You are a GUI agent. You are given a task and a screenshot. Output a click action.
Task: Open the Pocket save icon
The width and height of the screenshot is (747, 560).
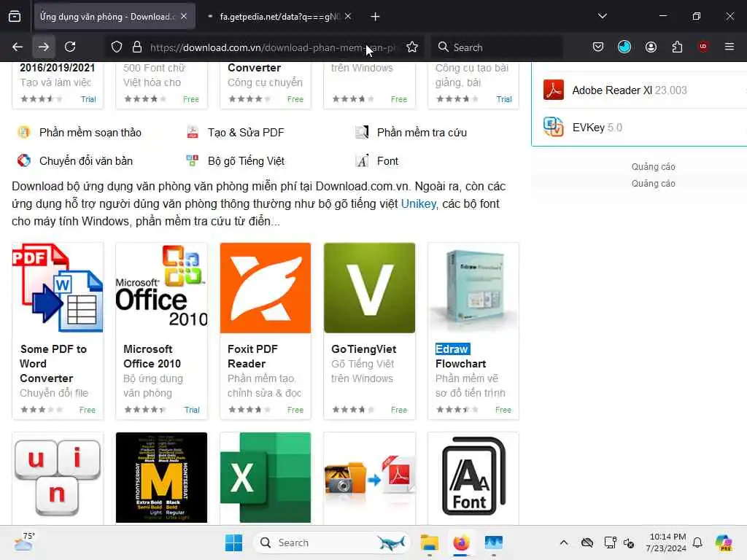pyautogui.click(x=598, y=47)
